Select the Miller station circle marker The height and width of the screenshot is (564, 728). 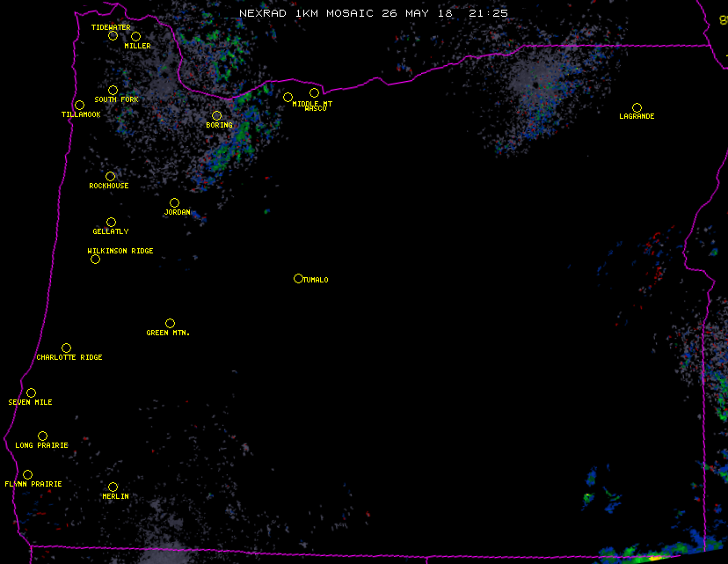(135, 36)
